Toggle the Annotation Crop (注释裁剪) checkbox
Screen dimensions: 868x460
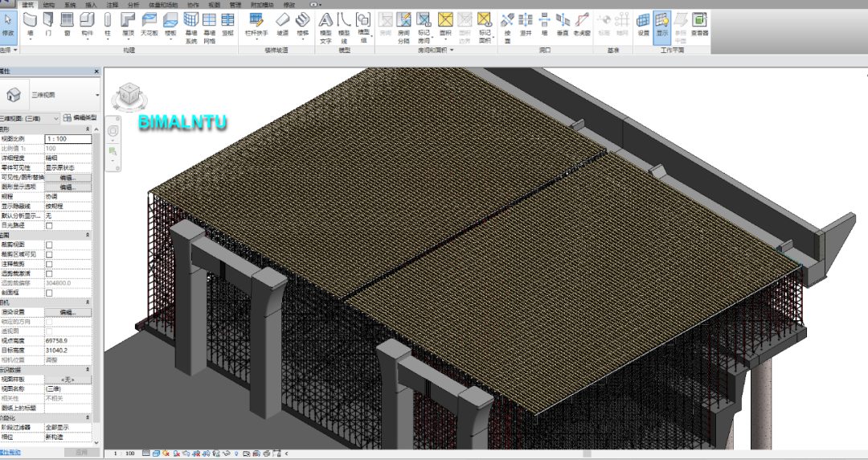coord(49,264)
